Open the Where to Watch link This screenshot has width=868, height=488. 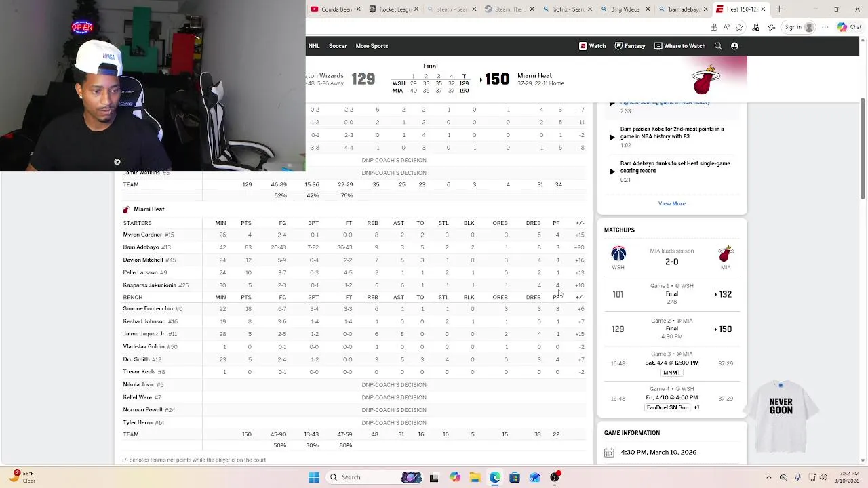[679, 46]
